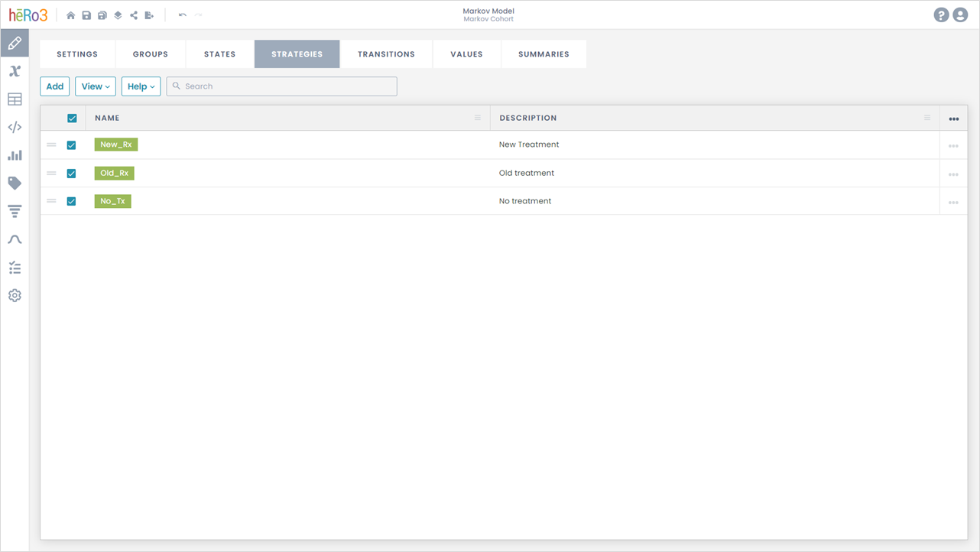980x552 pixels.
Task: Click the Export icon in the top toolbar
Action: pyautogui.click(x=149, y=15)
